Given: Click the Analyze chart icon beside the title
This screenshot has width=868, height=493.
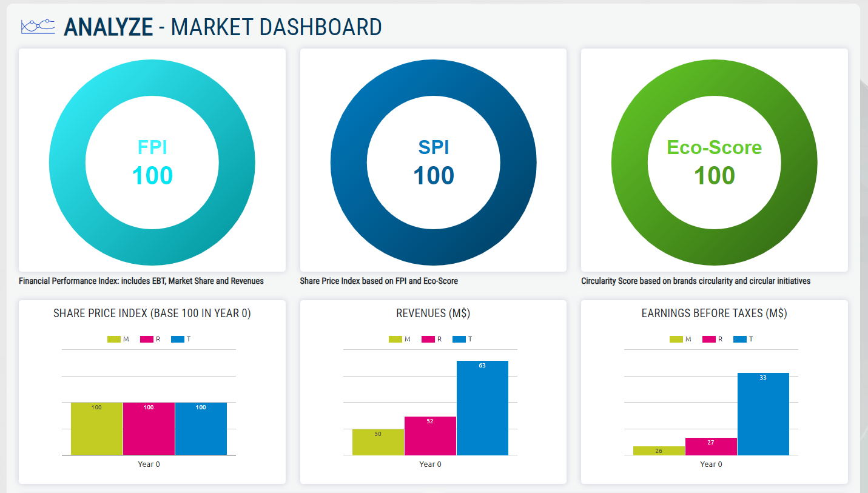Looking at the screenshot, I should tap(38, 26).
